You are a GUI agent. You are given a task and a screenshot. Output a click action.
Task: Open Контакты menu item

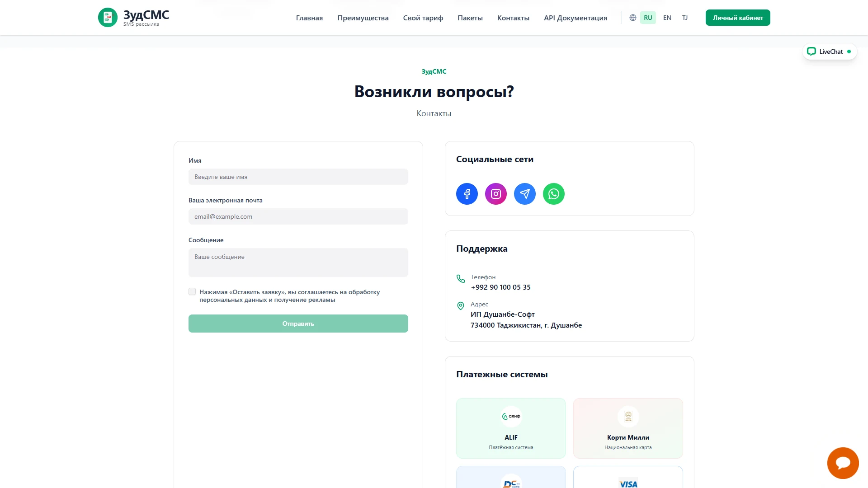(513, 18)
